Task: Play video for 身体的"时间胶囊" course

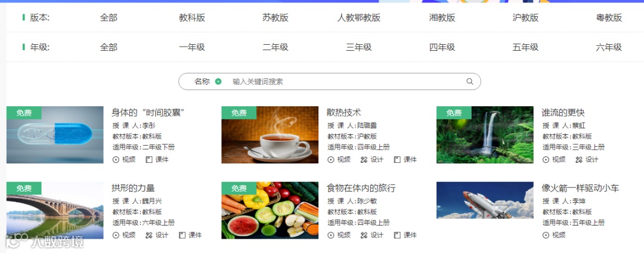Action: [124, 159]
